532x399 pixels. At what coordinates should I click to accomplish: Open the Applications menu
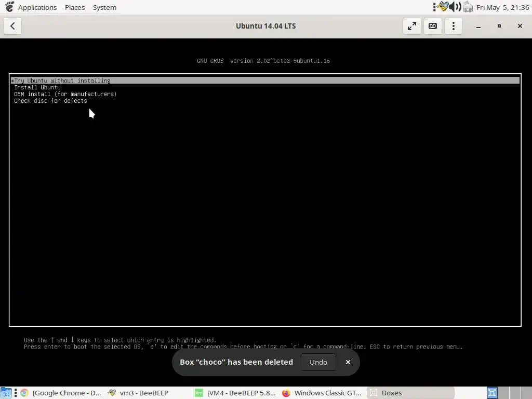[37, 7]
